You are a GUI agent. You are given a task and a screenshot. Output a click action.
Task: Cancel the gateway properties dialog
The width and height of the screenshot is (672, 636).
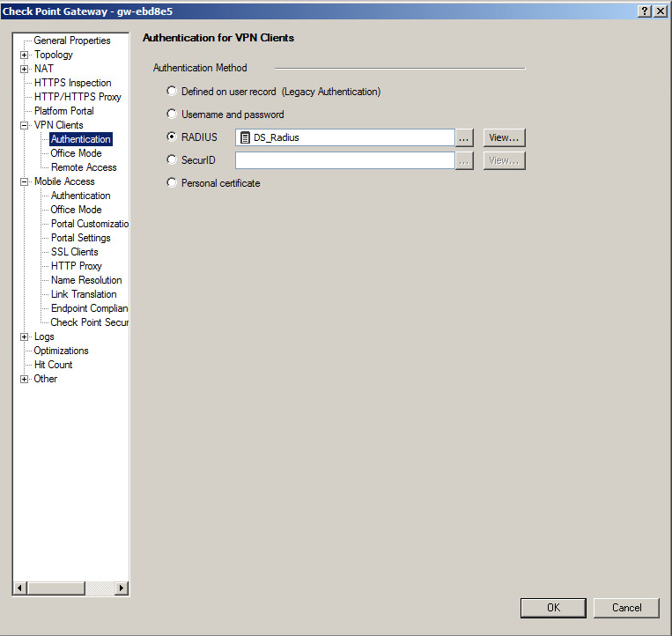click(x=626, y=608)
